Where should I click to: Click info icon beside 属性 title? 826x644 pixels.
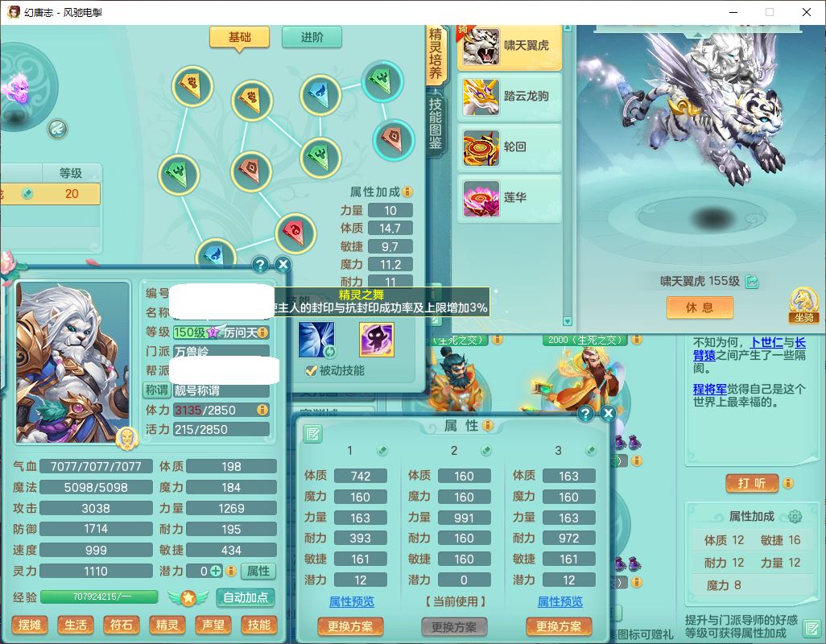(488, 425)
